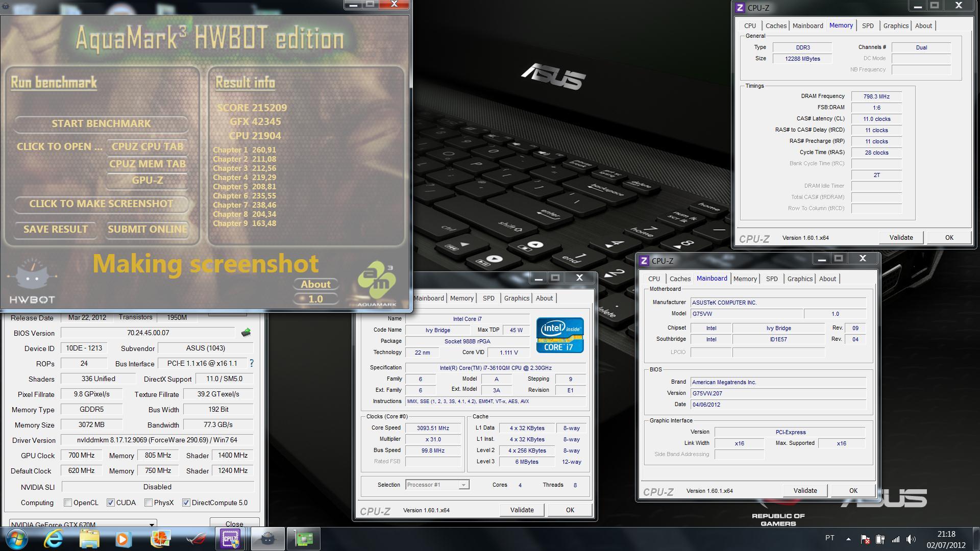980x551 pixels.
Task: Click the orange app icon beside Media Player
Action: 160,539
